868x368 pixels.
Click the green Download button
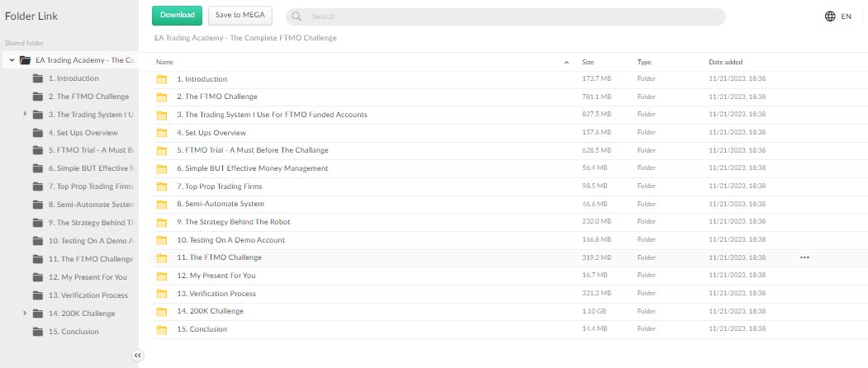point(177,16)
